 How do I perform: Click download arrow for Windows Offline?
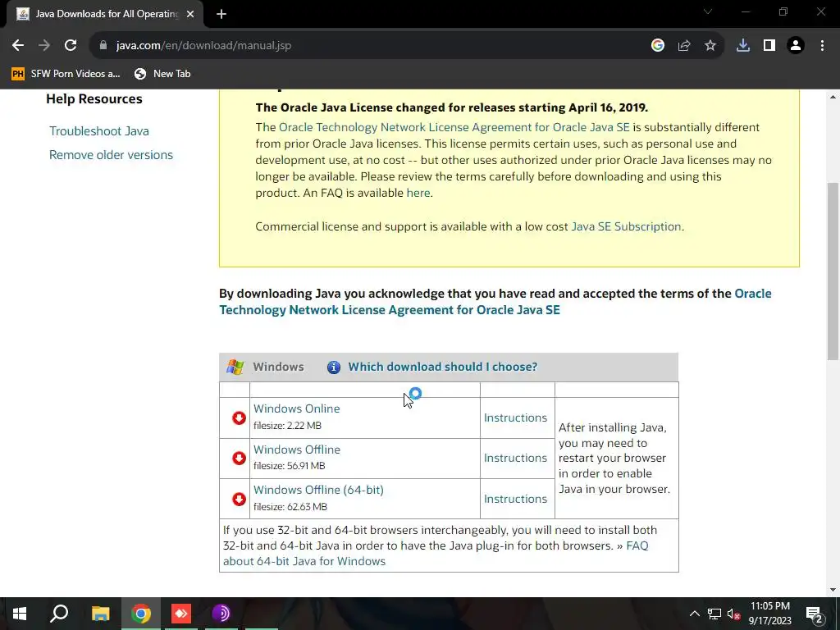point(239,459)
